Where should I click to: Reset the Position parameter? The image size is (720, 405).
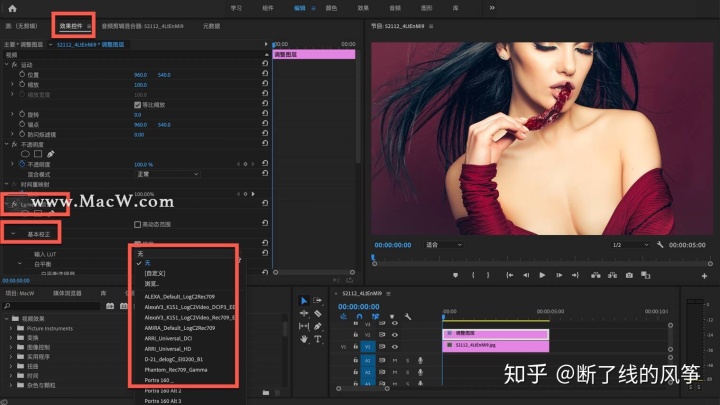(x=265, y=73)
